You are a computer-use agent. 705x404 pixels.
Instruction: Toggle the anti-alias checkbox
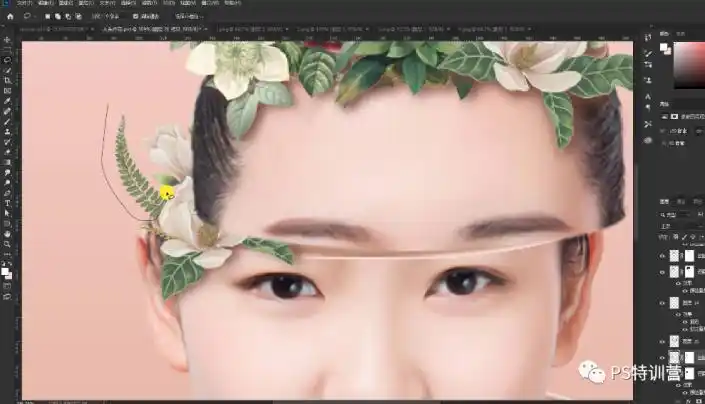pyautogui.click(x=136, y=17)
